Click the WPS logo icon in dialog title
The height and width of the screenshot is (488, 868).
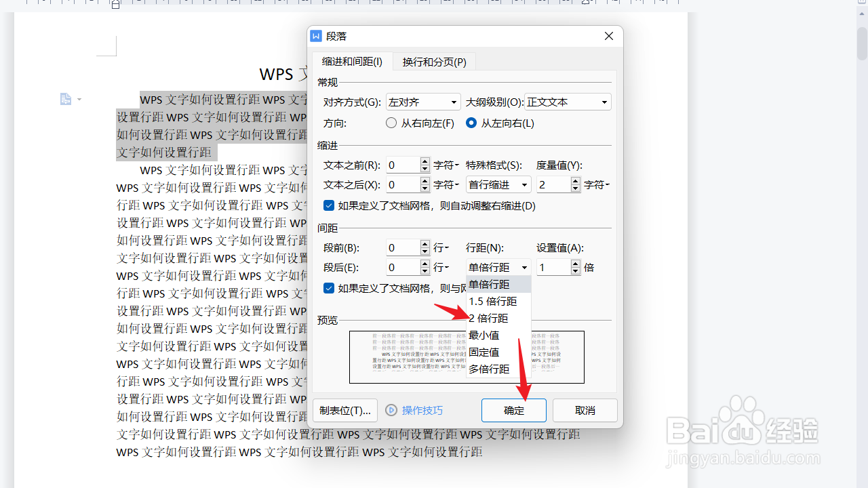click(x=316, y=37)
